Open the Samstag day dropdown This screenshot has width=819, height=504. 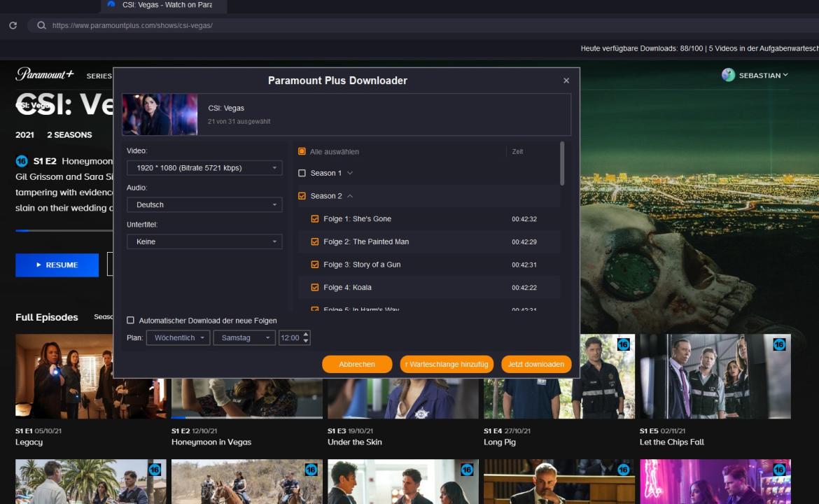coord(244,338)
